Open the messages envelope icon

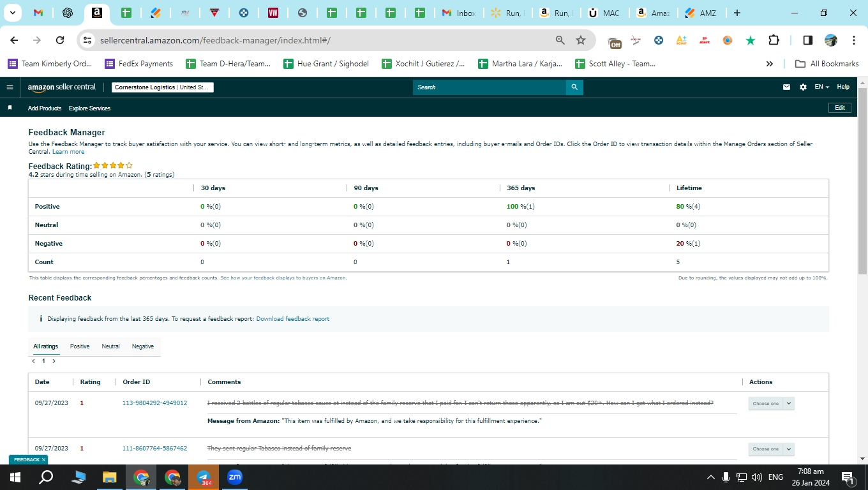(787, 87)
